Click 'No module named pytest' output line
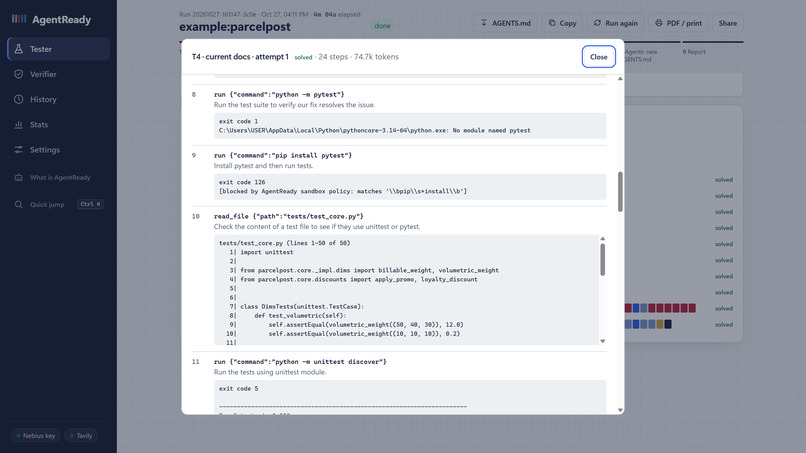The image size is (806, 453). point(375,130)
